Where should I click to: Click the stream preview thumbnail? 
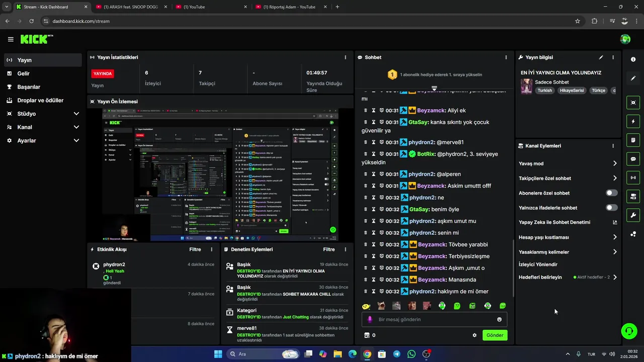220,175
